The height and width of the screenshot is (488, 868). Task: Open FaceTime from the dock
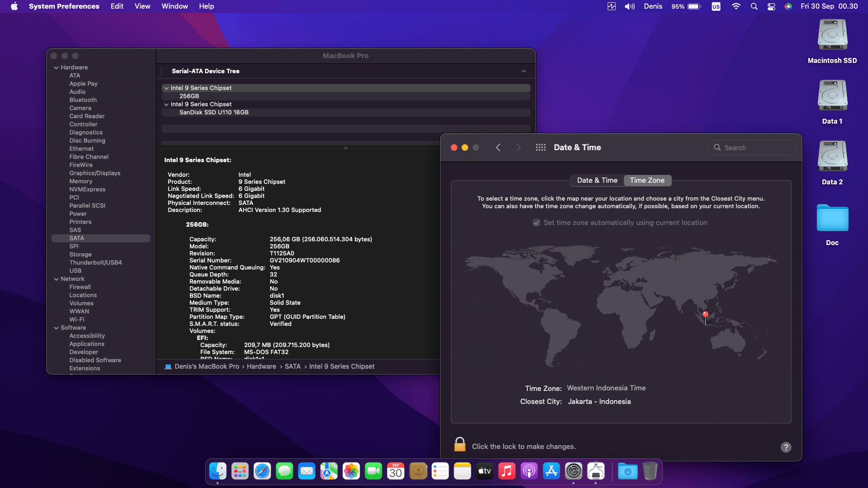point(373,471)
